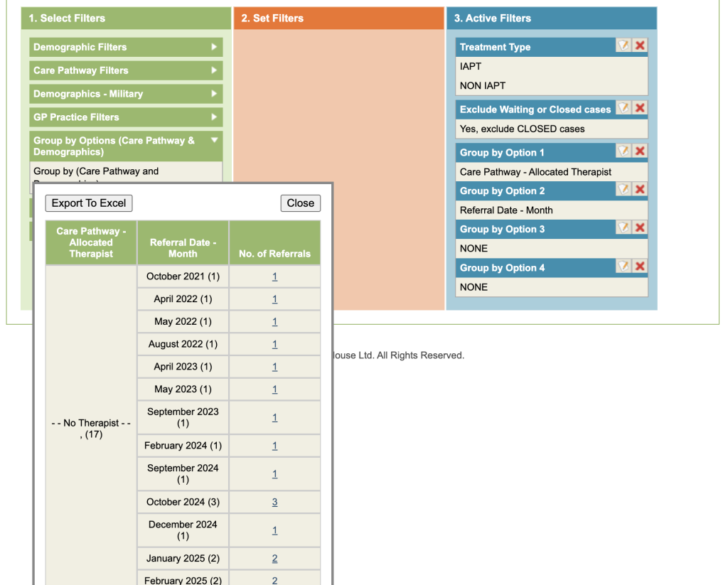Expand Care Pathway Filters section
This screenshot has height=585, width=728.
[126, 70]
